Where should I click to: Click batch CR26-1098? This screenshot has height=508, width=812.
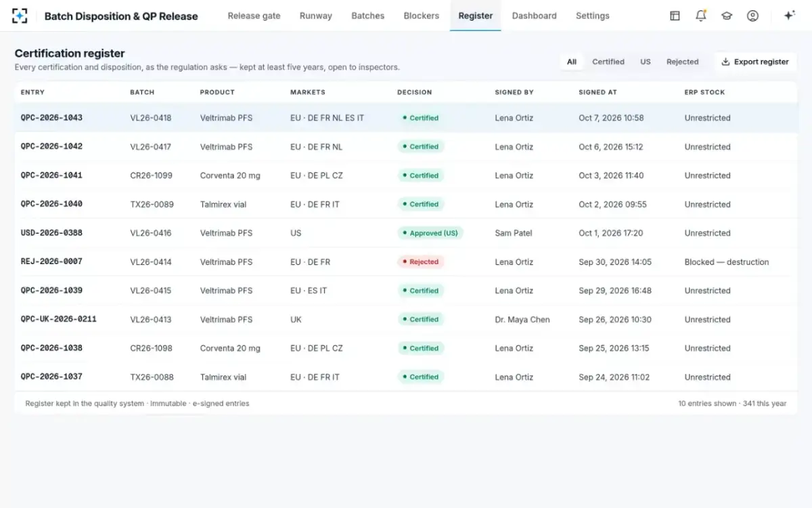[152, 348]
